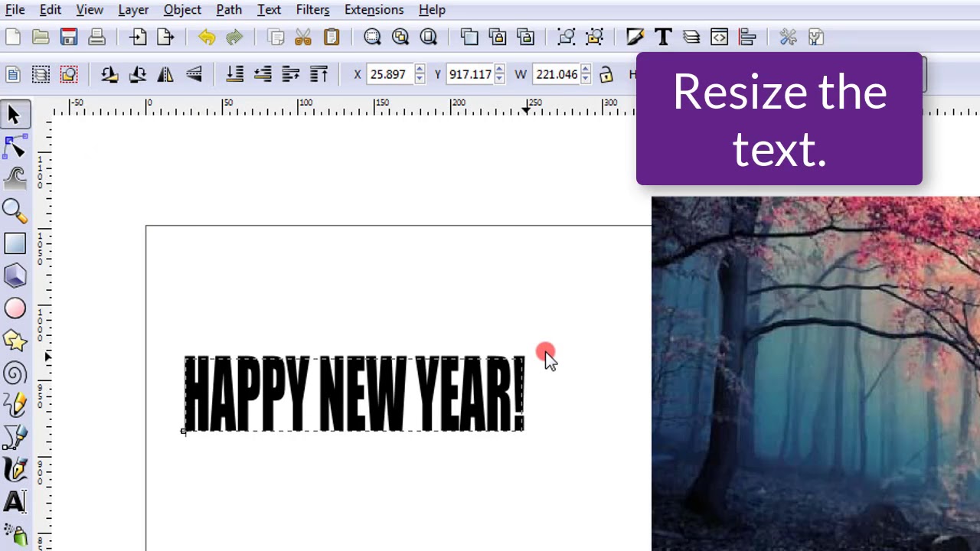
Task: Activate the Tweak tool
Action: [x=15, y=179]
